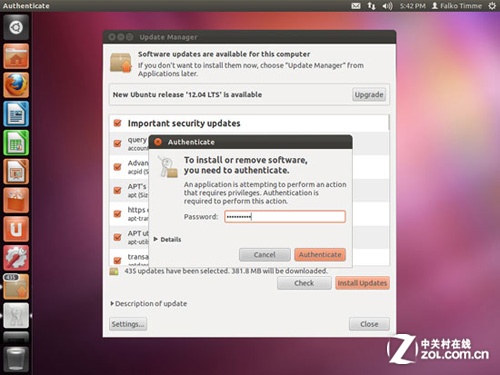The image size is (500, 375).
Task: Open the Dash home launcher icon
Action: (x=16, y=27)
